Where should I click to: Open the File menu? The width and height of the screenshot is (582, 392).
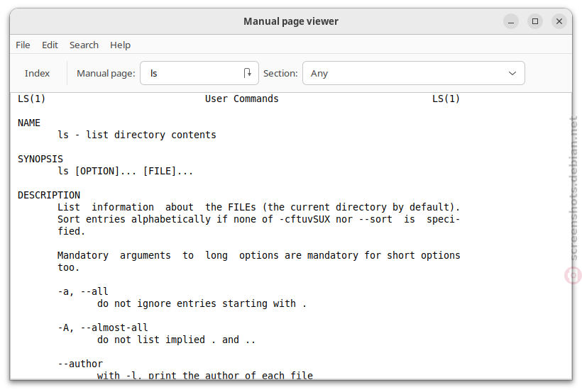(23, 45)
